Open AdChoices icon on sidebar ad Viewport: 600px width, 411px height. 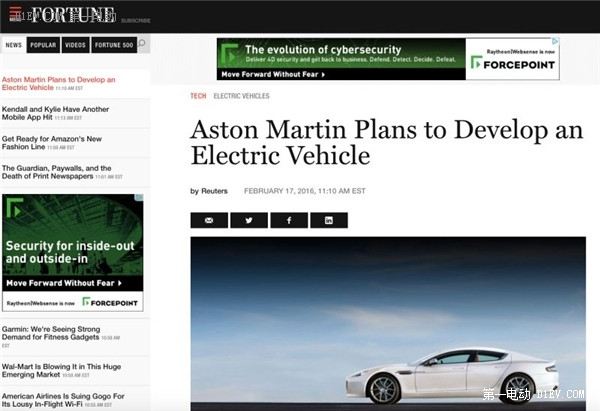[140, 197]
